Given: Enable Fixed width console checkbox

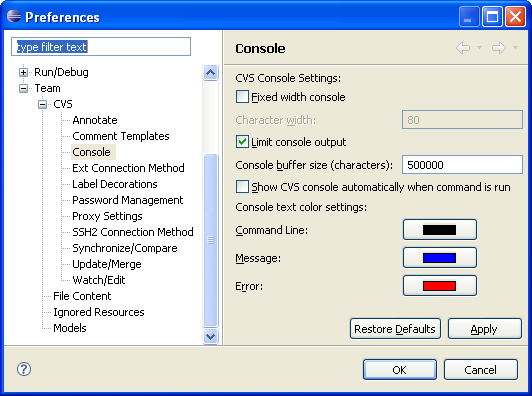Looking at the screenshot, I should coord(242,97).
